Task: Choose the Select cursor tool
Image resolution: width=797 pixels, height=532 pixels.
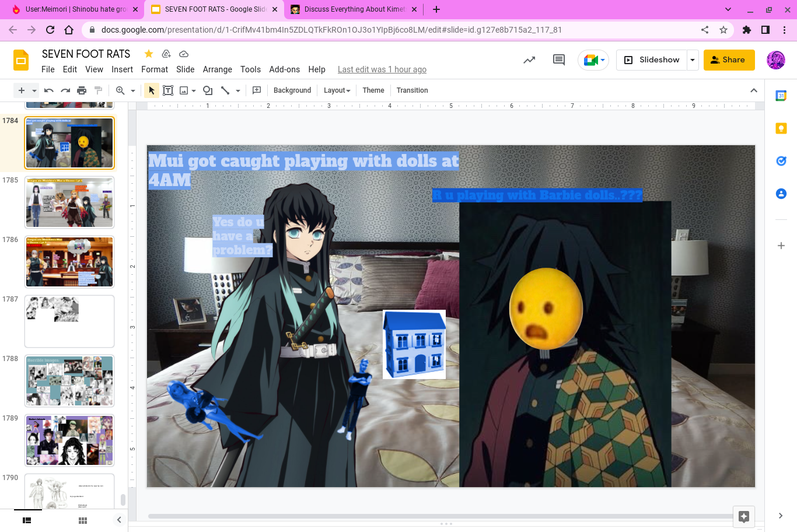Action: click(x=152, y=90)
